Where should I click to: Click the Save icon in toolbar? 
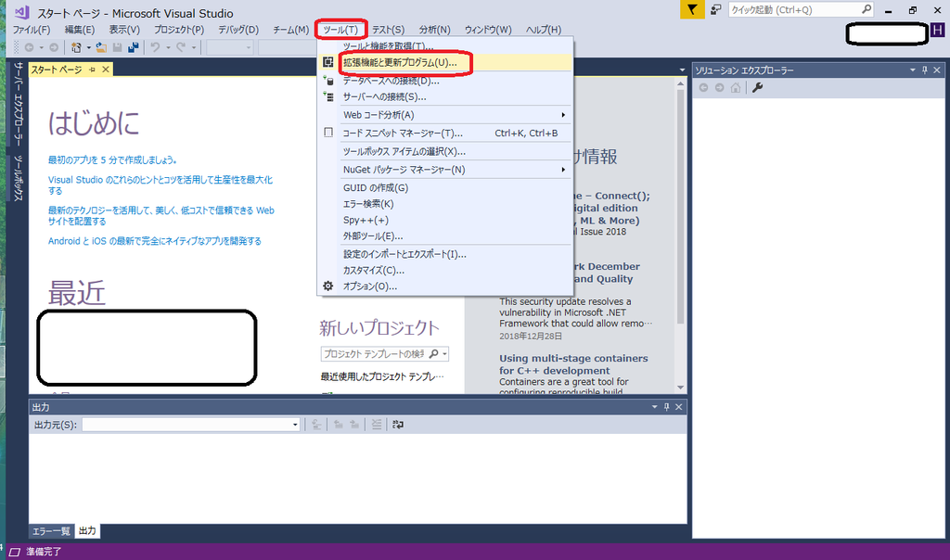(x=118, y=47)
